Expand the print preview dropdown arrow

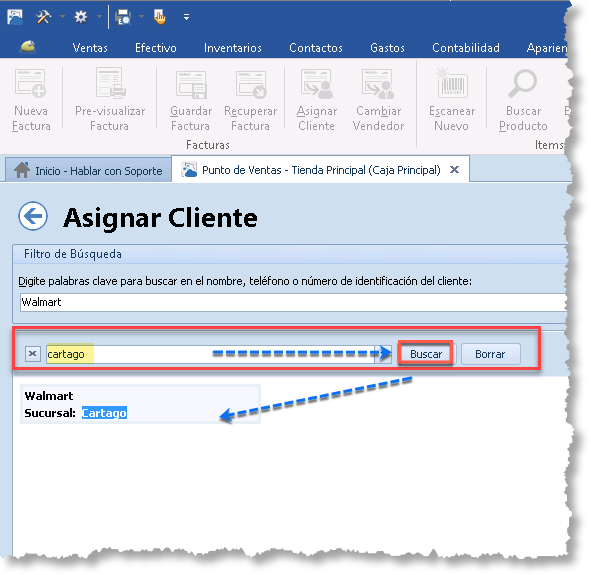coord(141,17)
